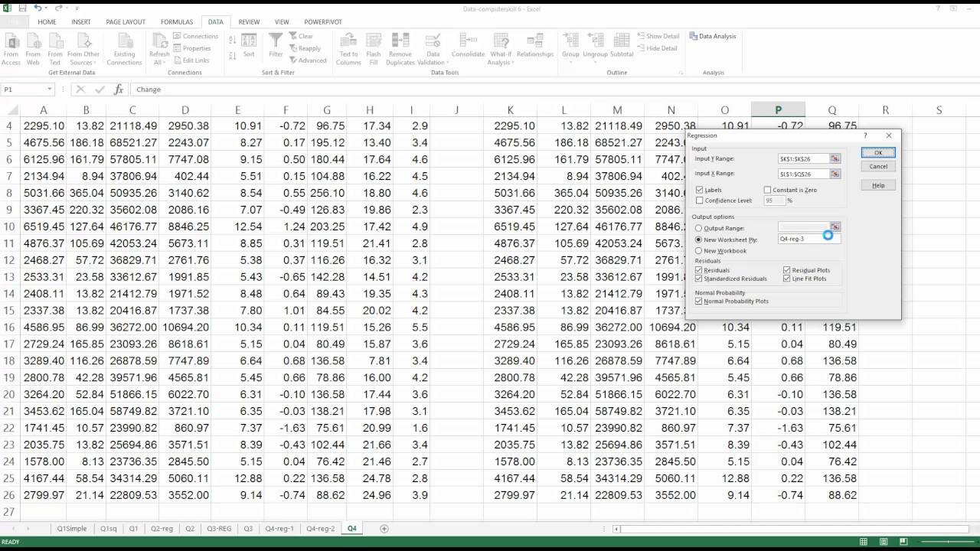Screen dimensions: 980x551
Task: Select New Worksheet Ply radio button
Action: point(699,240)
